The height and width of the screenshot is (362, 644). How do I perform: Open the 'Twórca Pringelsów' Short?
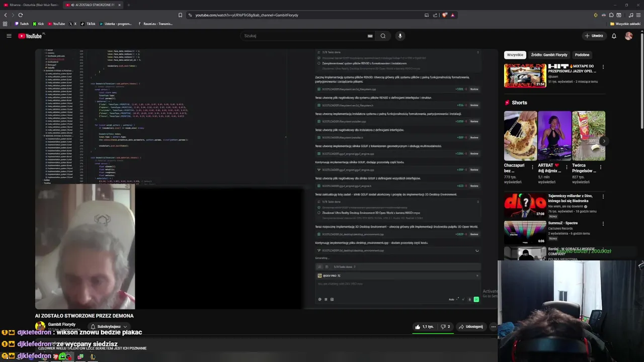(589, 136)
